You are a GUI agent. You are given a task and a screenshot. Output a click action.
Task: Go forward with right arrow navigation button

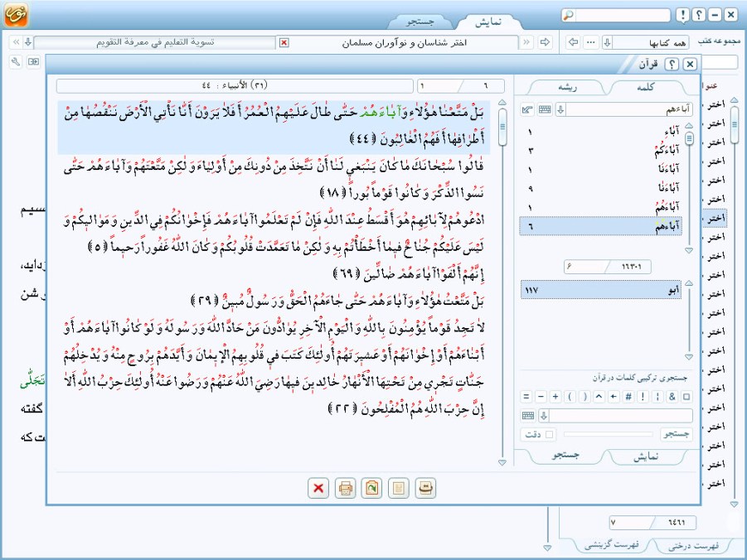(x=545, y=42)
